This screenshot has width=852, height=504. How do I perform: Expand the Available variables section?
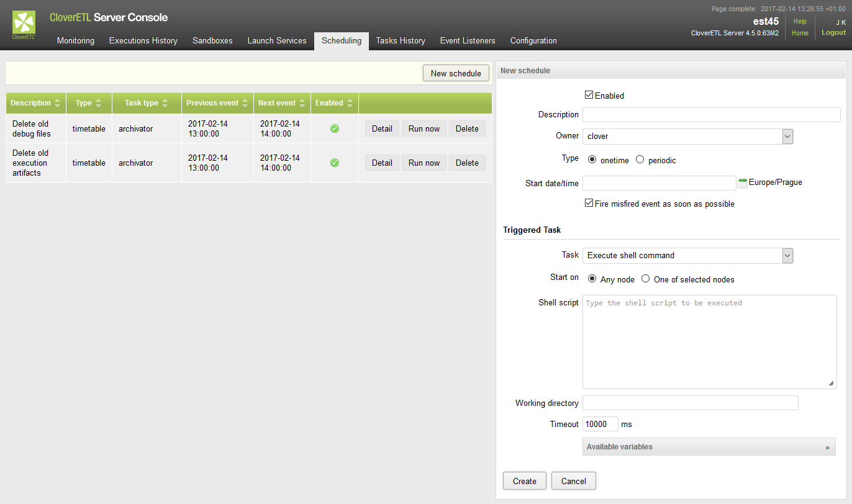(709, 447)
